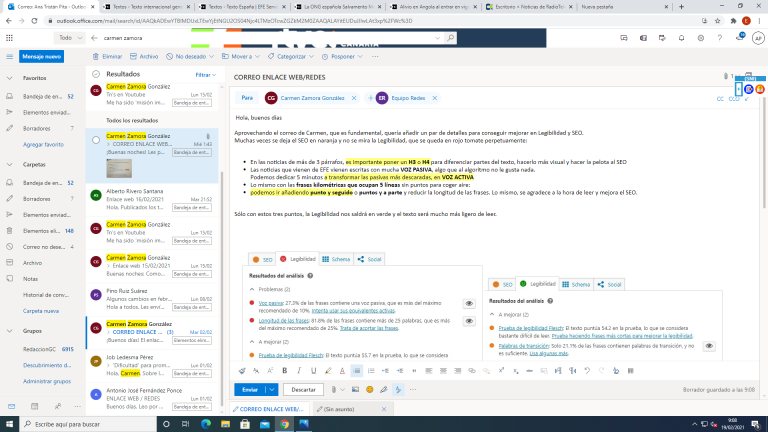Toggle select all results checkbox

(x=96, y=74)
